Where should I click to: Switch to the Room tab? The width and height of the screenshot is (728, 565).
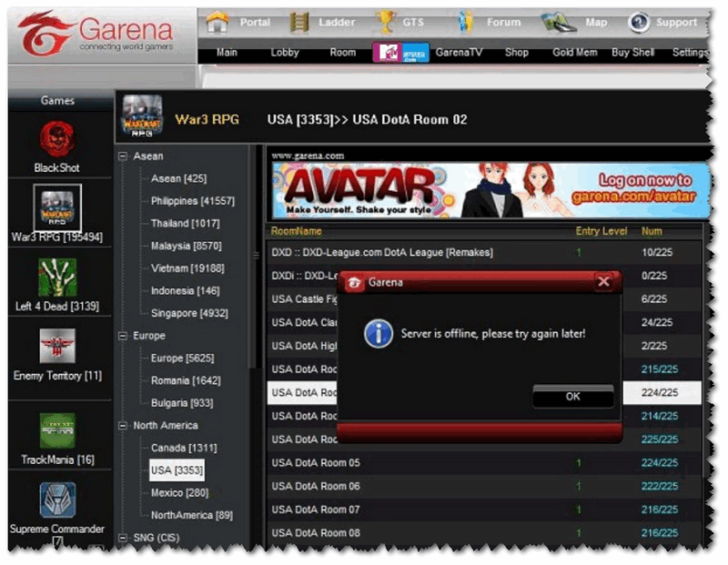pos(343,53)
